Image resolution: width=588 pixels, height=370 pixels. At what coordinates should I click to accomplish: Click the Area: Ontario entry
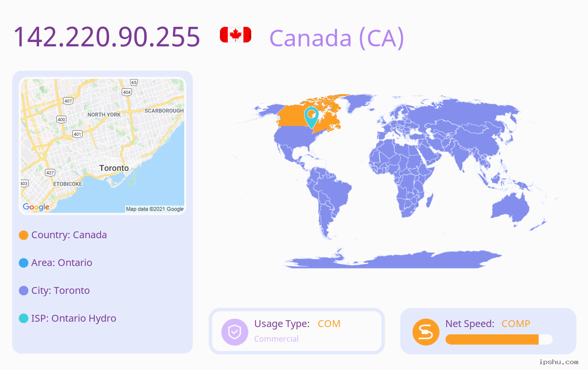tap(62, 263)
